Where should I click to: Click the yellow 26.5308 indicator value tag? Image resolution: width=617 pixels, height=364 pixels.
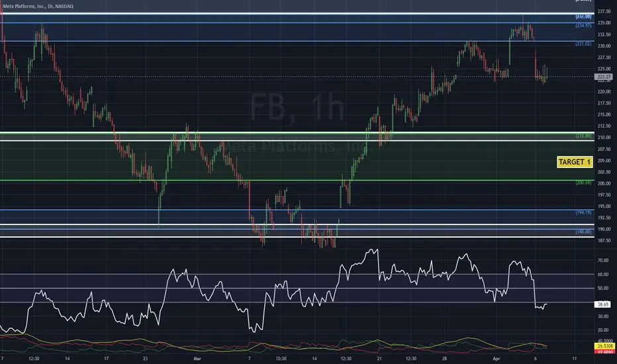[605, 346]
